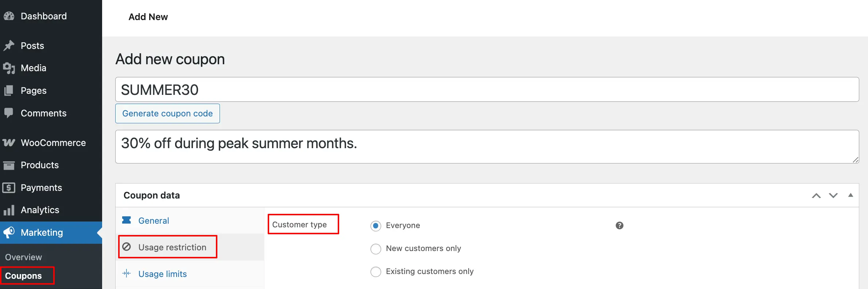Click the Generate coupon code button

coord(167,113)
